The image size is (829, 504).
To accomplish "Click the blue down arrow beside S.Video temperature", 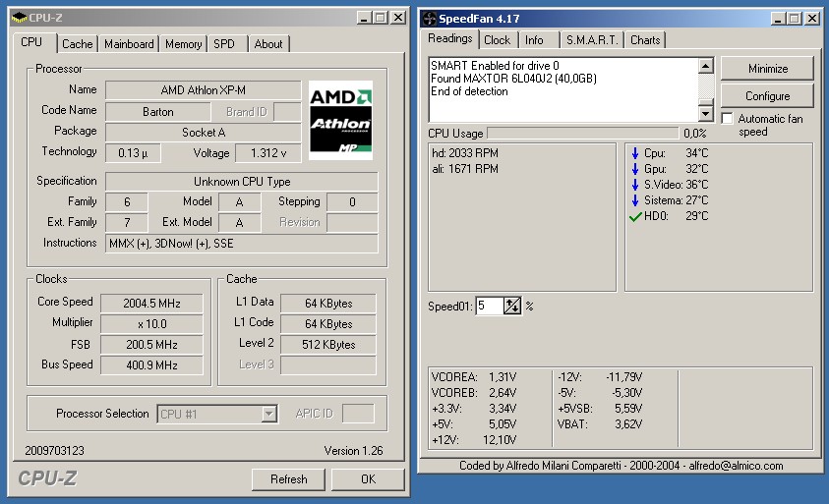I will click(x=635, y=185).
